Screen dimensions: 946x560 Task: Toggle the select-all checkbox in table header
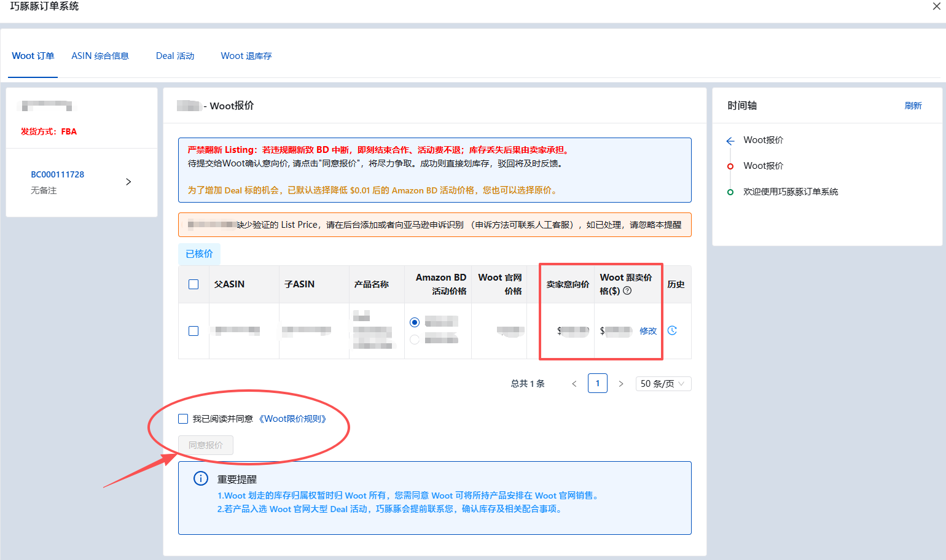(193, 284)
